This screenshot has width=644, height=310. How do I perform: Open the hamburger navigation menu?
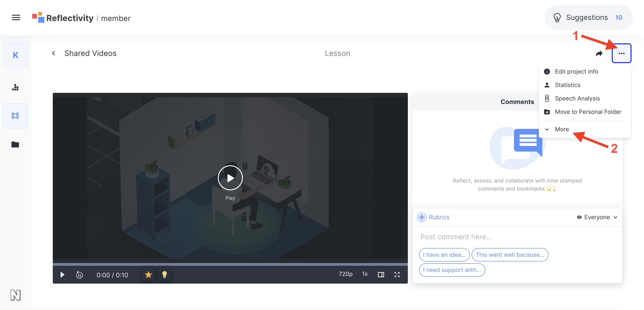[16, 17]
